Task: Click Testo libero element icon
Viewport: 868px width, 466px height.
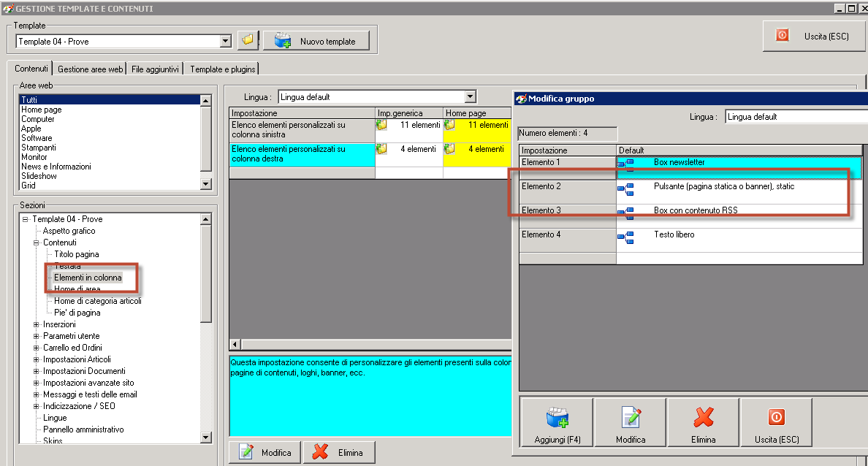Action: coord(625,237)
